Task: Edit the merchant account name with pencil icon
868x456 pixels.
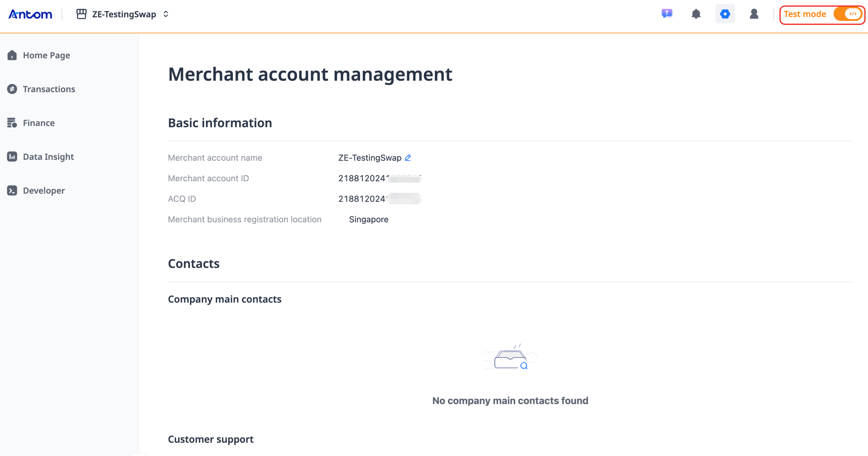Action: point(408,157)
